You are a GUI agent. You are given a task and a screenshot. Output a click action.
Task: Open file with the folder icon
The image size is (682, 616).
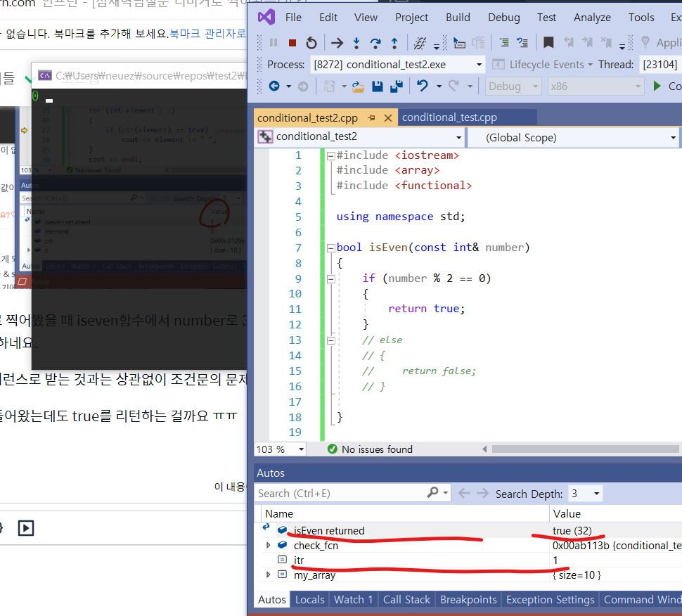(x=358, y=86)
